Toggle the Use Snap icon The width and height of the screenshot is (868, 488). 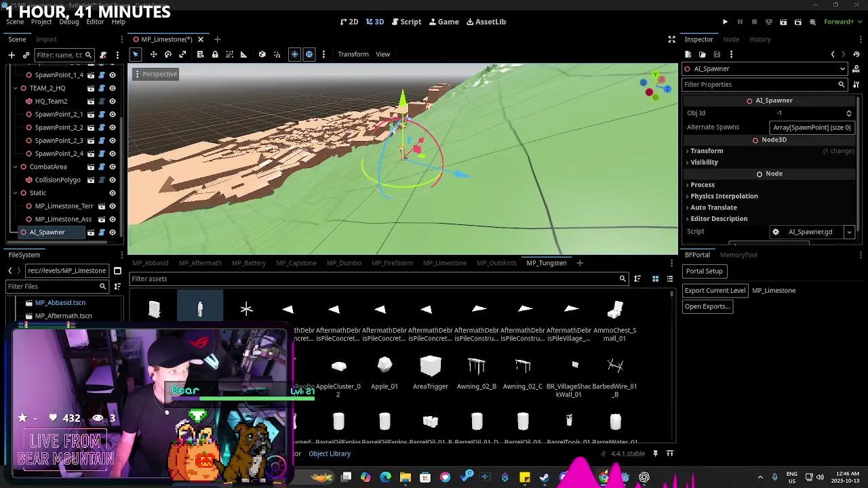coord(277,54)
